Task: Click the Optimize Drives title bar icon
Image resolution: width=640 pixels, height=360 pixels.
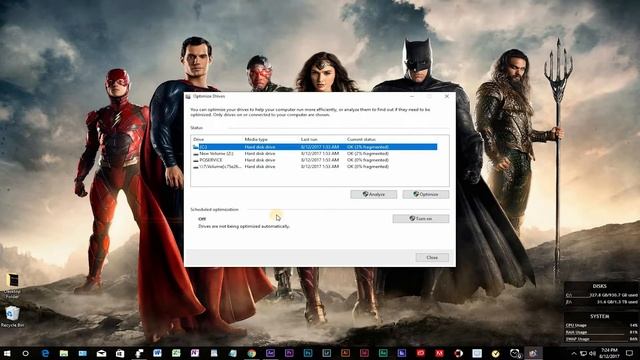Action: (188, 96)
